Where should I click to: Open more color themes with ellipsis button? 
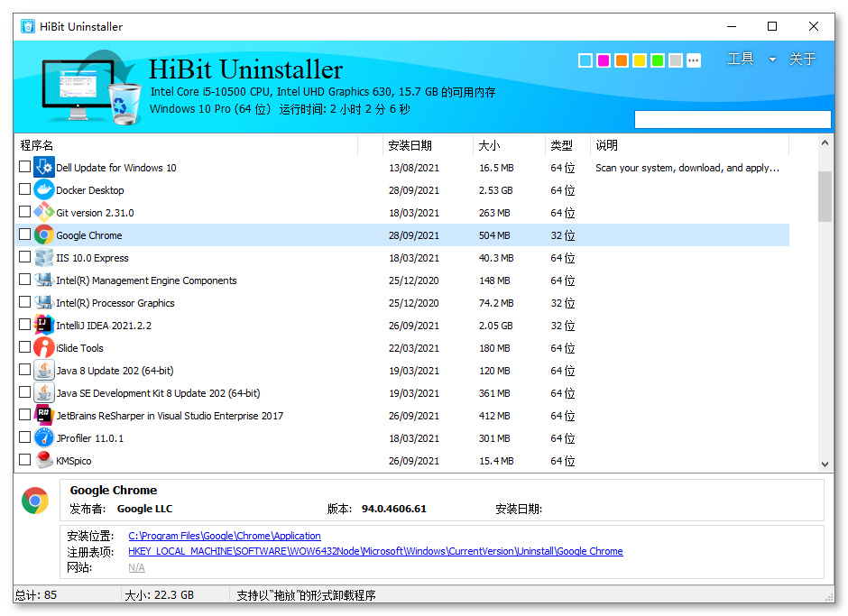[x=694, y=60]
